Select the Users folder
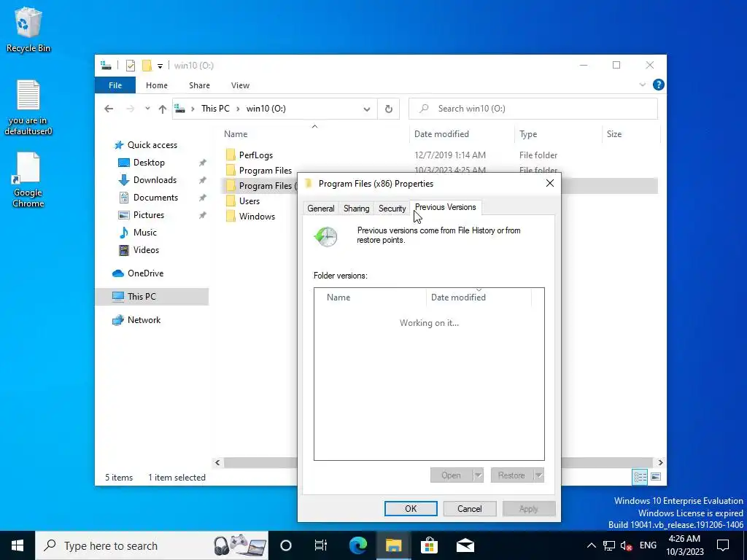 coord(249,201)
